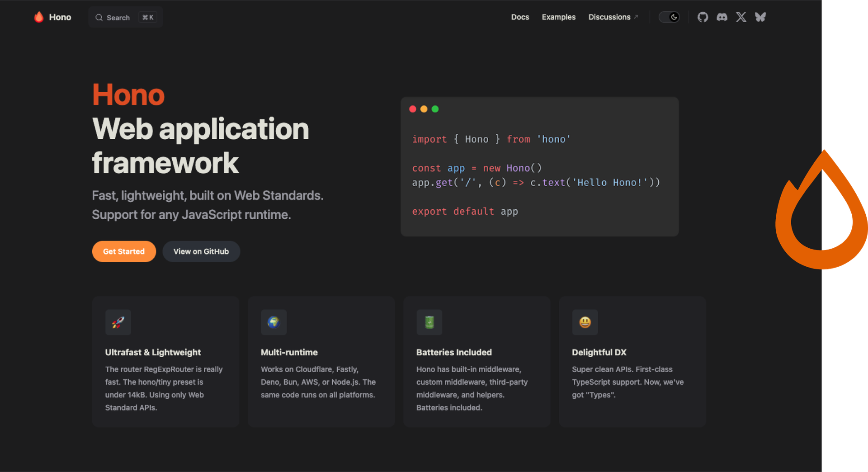Click the Get Started button
This screenshot has width=868, height=472.
tap(124, 251)
